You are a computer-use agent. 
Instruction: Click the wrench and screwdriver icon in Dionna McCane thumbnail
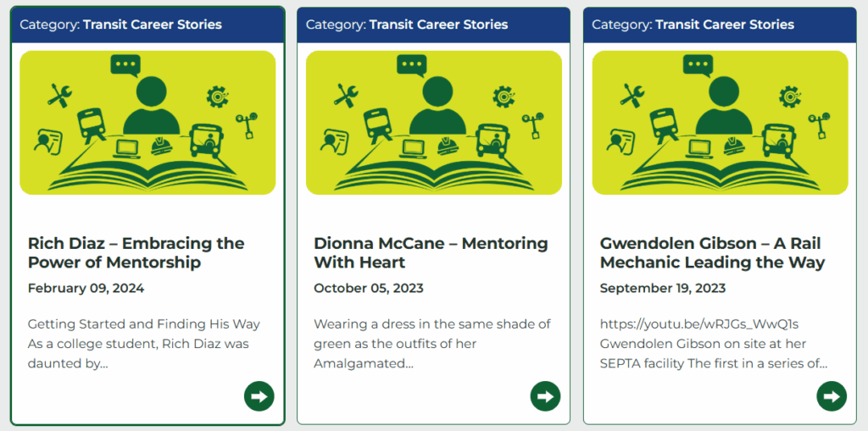347,95
